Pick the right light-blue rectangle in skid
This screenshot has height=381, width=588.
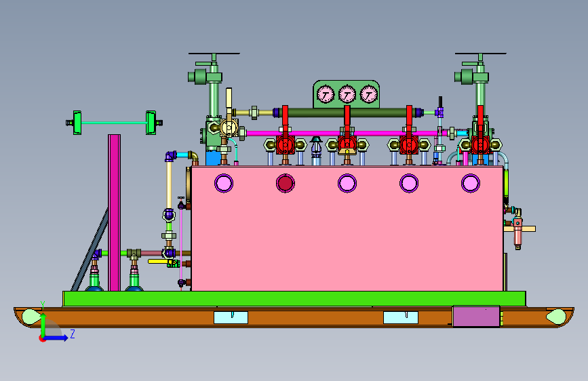click(x=401, y=317)
